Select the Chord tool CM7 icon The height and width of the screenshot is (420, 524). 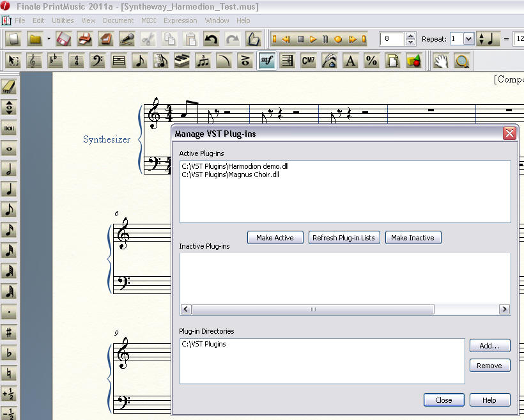(308, 61)
